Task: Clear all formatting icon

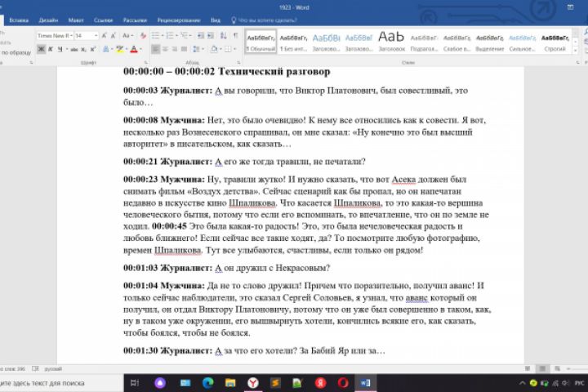Action: 143,36
